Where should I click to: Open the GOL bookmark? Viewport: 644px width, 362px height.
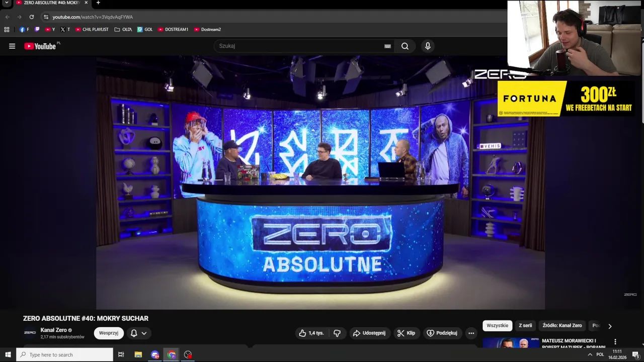(145, 30)
